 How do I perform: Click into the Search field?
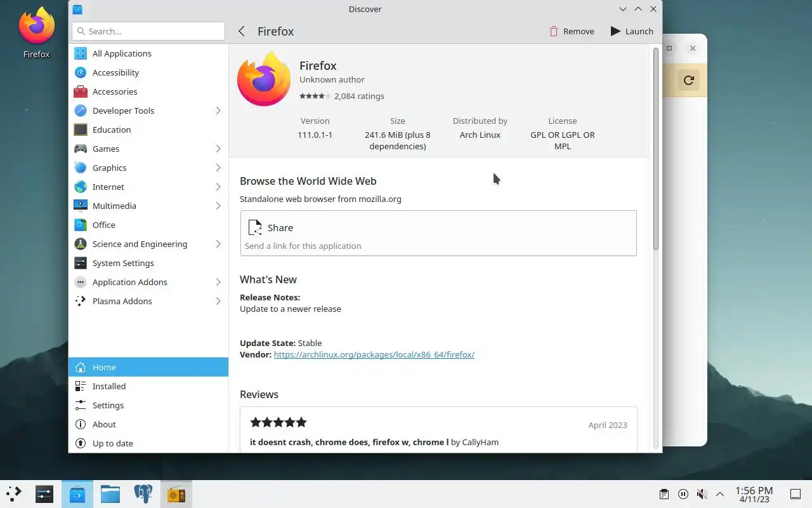[x=148, y=31]
